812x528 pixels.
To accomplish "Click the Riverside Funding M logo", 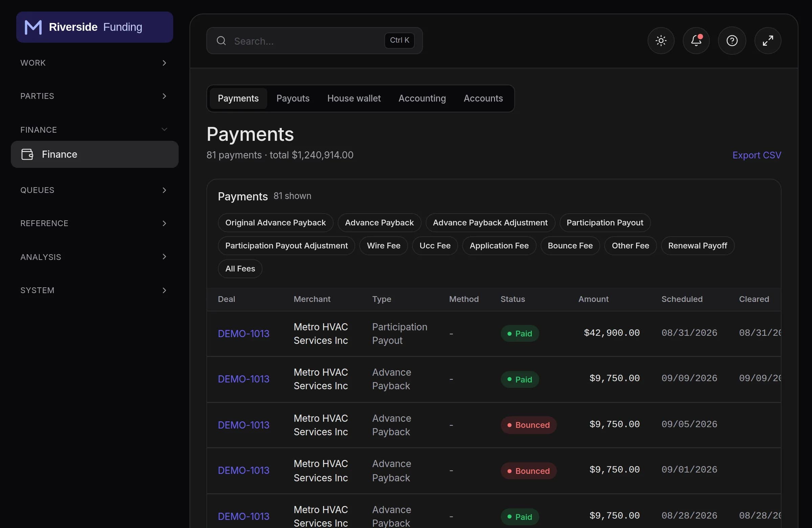I will coord(33,27).
